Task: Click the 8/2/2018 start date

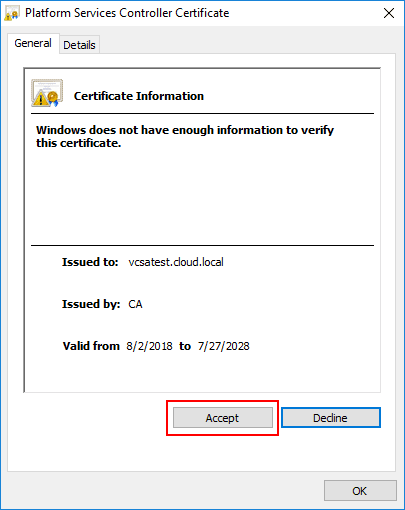Action: click(x=149, y=346)
